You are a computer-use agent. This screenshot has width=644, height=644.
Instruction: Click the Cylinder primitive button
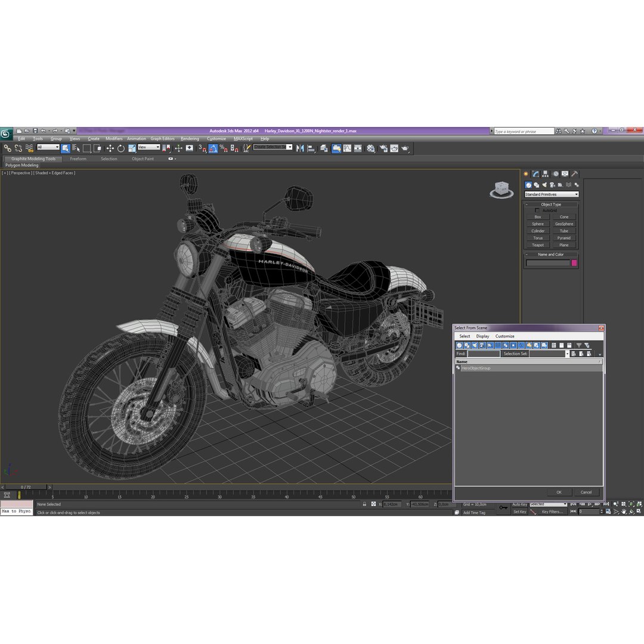538,231
